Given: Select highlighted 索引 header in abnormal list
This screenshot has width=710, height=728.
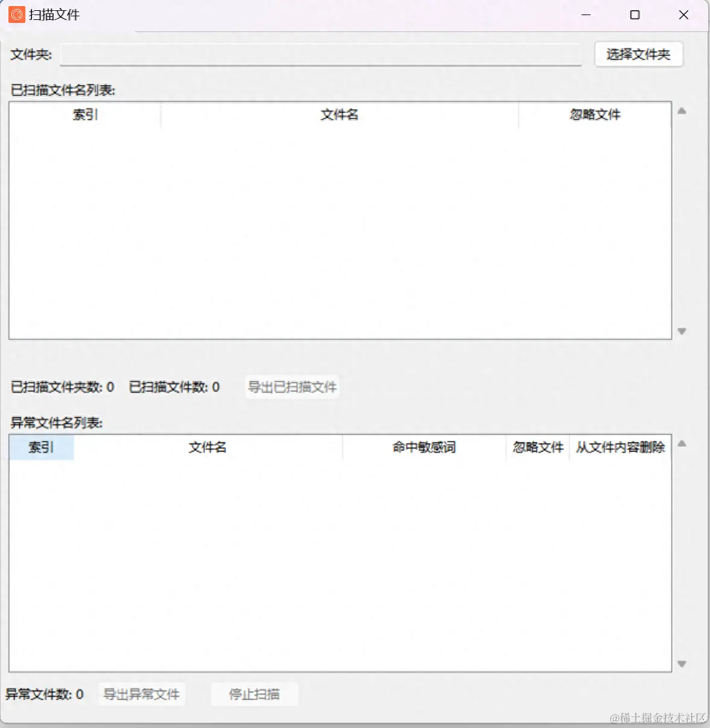Looking at the screenshot, I should 41,447.
